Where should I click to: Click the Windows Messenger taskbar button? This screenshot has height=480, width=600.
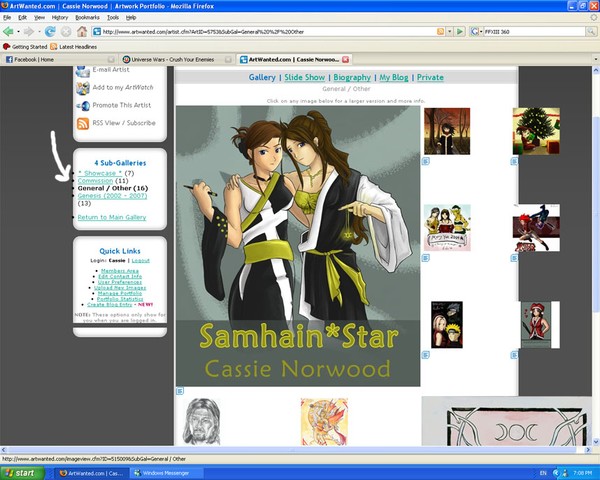165,473
